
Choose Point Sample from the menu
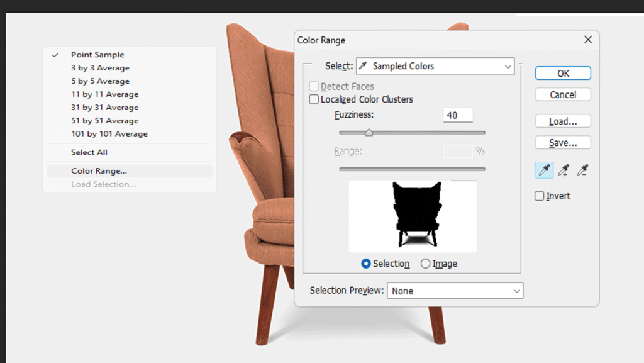(x=130, y=55)
